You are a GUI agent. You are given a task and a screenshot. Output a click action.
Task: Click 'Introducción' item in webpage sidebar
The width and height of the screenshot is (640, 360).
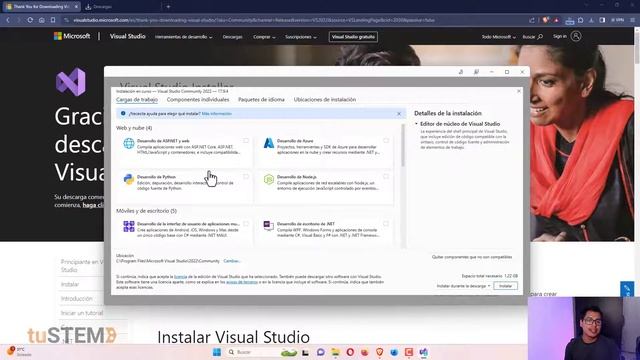pyautogui.click(x=77, y=299)
